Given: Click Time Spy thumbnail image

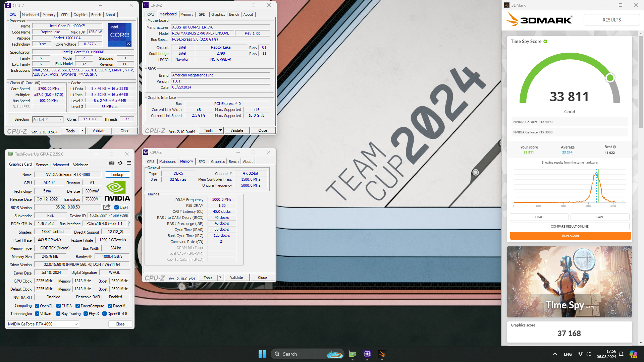Looking at the screenshot, I should tap(570, 282).
